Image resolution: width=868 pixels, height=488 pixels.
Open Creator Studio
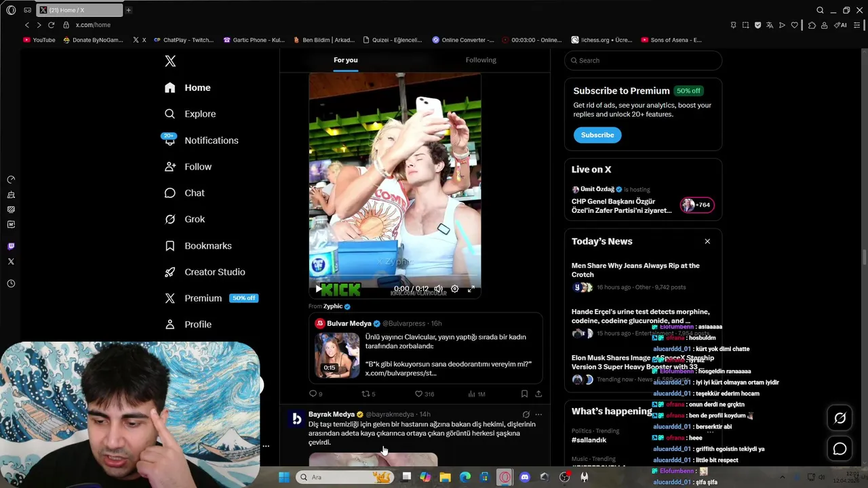pyautogui.click(x=205, y=272)
